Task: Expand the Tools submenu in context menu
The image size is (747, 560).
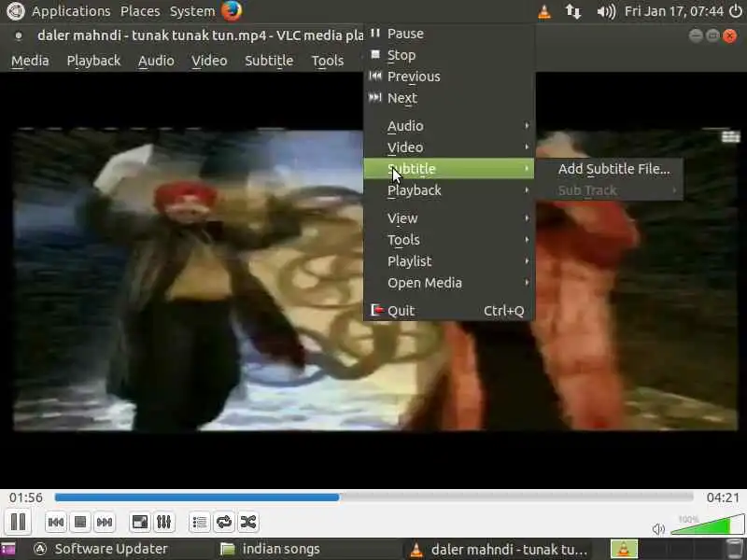Action: pyautogui.click(x=449, y=240)
